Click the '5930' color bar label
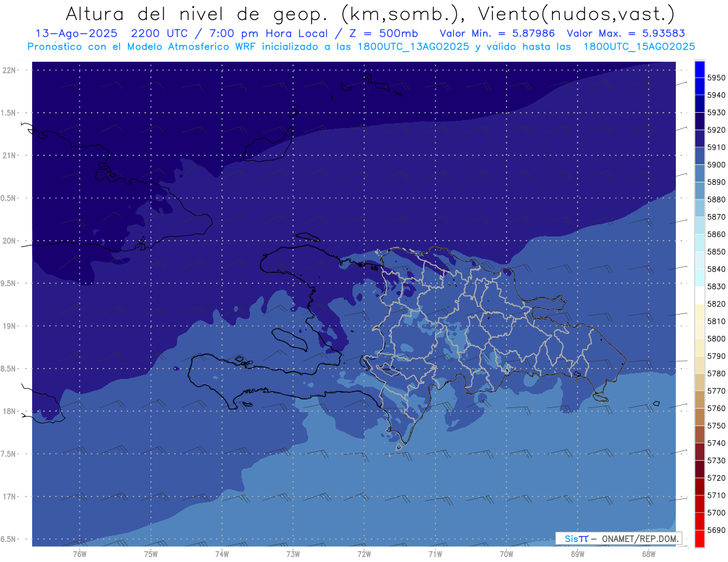 [716, 112]
